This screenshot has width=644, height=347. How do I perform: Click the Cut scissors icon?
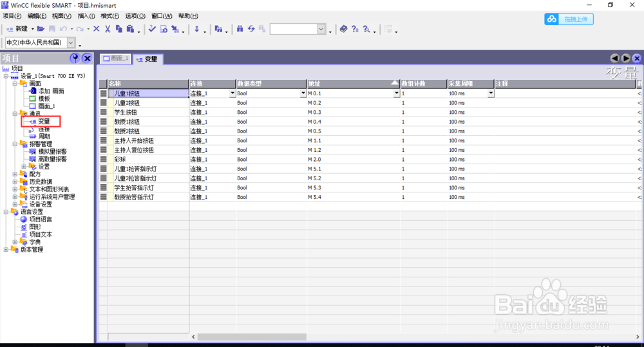(108, 29)
